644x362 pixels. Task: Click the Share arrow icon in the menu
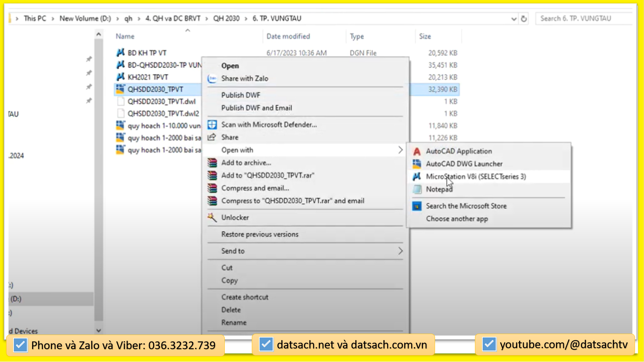(x=212, y=137)
